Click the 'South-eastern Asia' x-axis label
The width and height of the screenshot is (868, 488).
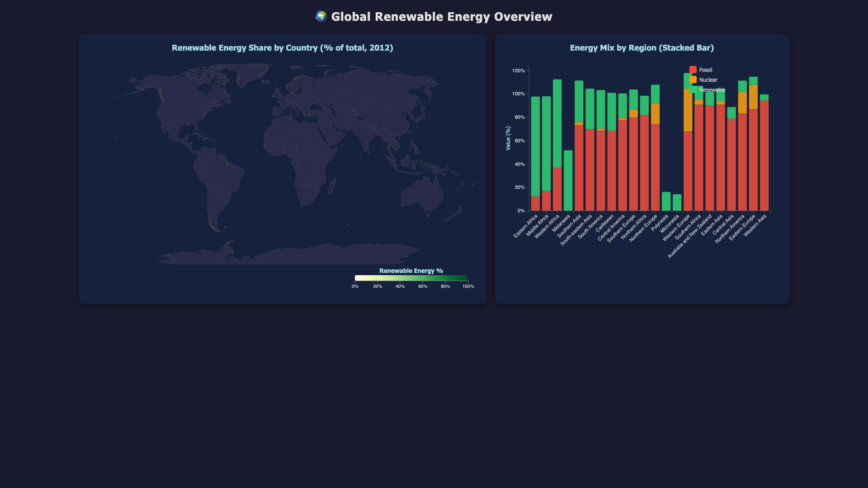(x=576, y=230)
